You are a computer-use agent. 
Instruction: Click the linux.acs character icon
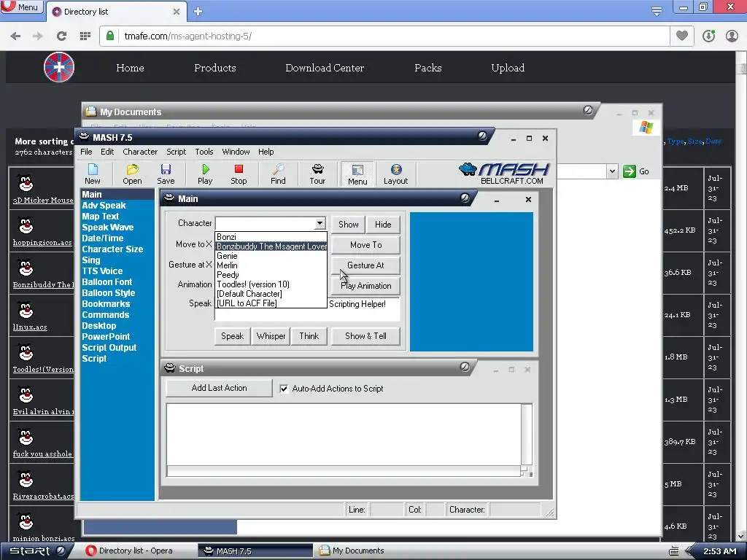coord(26,310)
